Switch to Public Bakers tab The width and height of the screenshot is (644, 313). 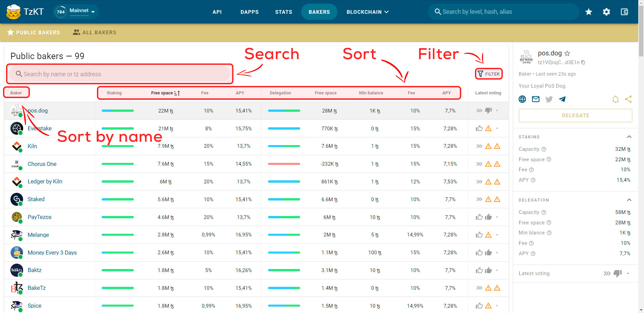(34, 33)
